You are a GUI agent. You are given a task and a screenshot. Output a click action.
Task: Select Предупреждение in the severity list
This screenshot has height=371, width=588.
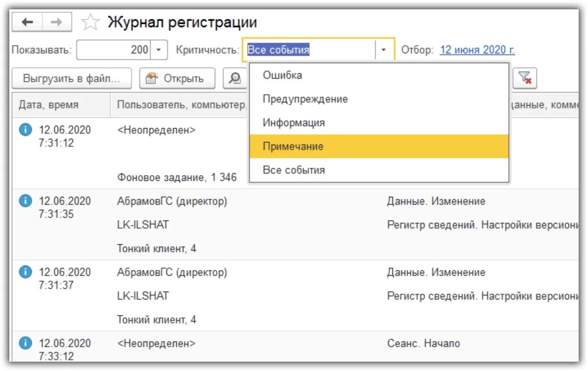point(379,99)
